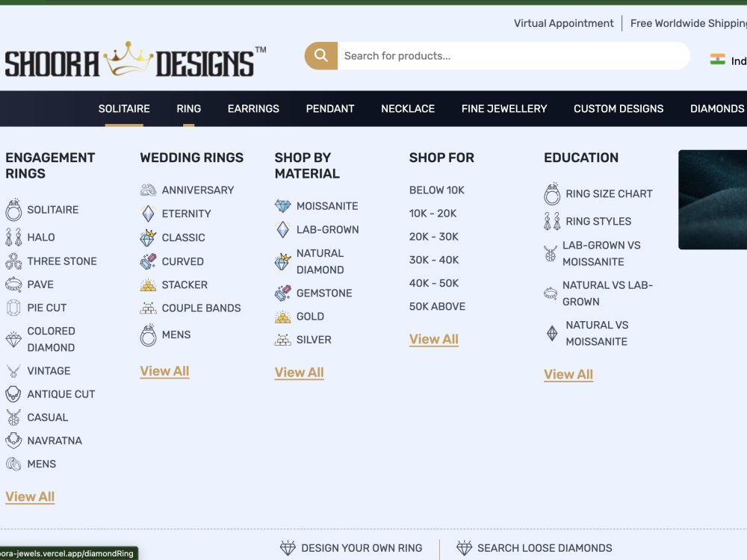Click the Search for products field
The image size is (747, 560).
pos(514,56)
